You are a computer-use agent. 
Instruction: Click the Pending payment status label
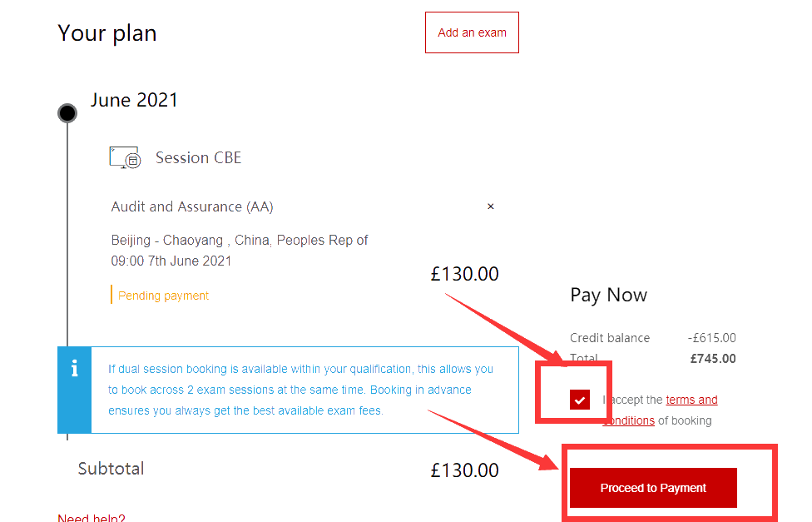[163, 296]
